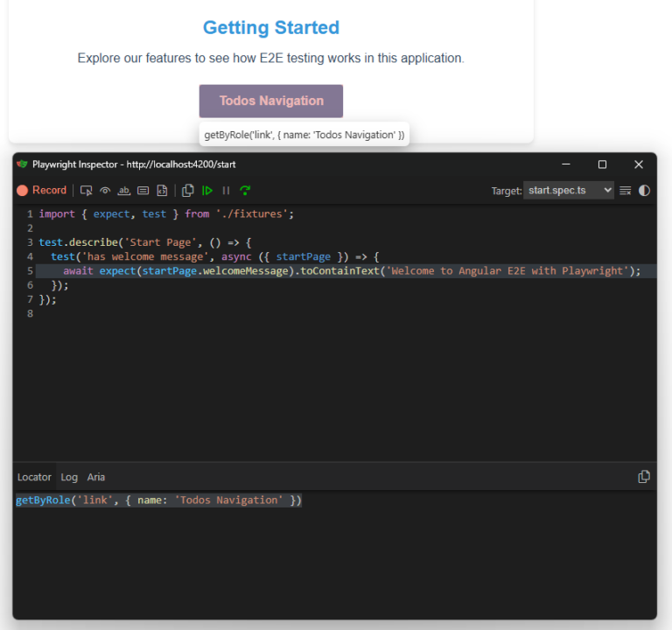Click 'Explore our features' description text
Screen dimensions: 672x630
[x=271, y=58]
